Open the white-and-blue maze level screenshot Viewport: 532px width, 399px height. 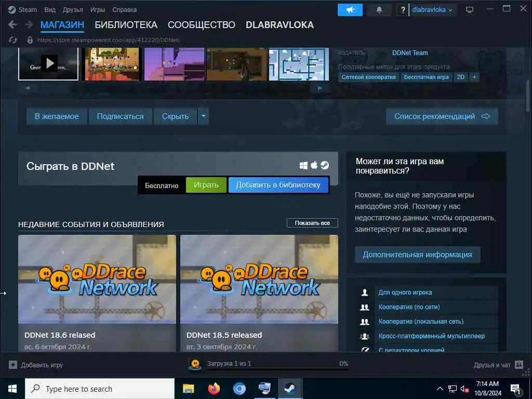point(299,64)
